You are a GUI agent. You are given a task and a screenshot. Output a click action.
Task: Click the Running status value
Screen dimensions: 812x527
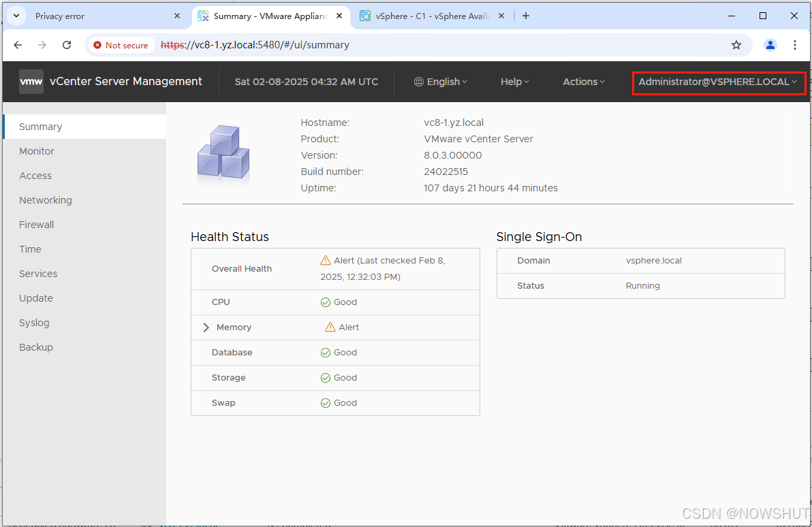coord(642,286)
